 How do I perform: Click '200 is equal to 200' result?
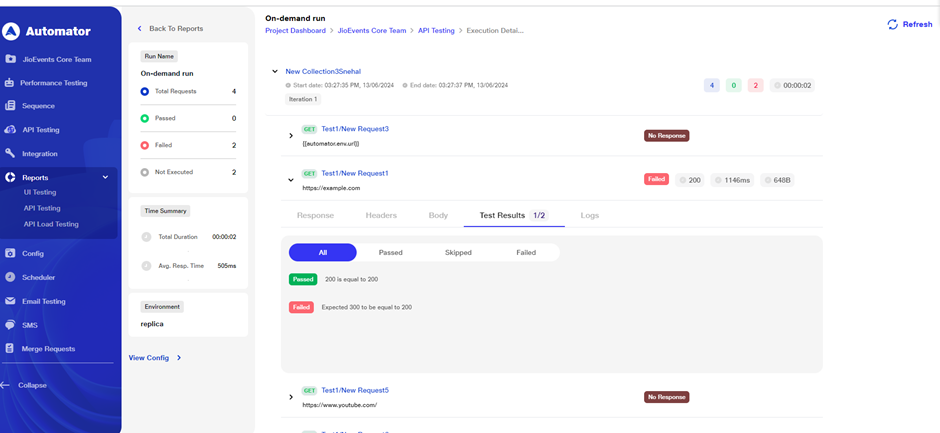tap(351, 279)
